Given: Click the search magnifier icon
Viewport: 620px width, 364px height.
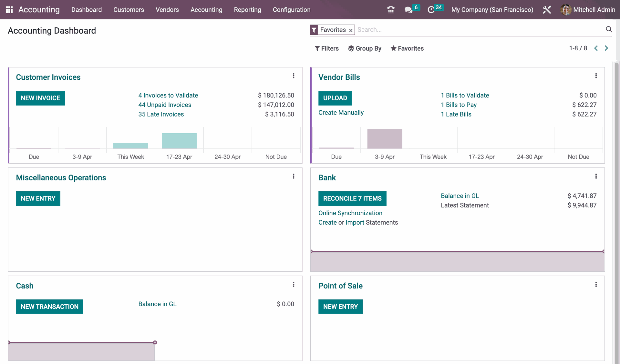Looking at the screenshot, I should click(x=609, y=29).
